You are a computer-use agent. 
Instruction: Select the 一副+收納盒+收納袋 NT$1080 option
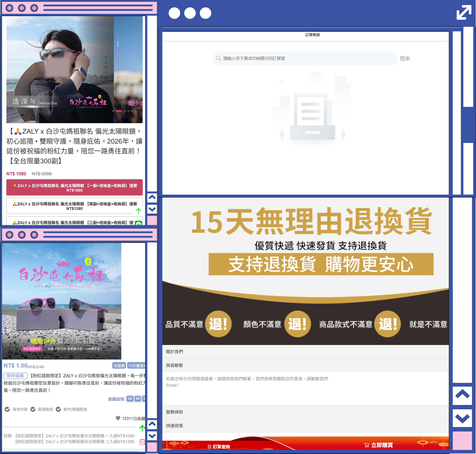coord(74,188)
